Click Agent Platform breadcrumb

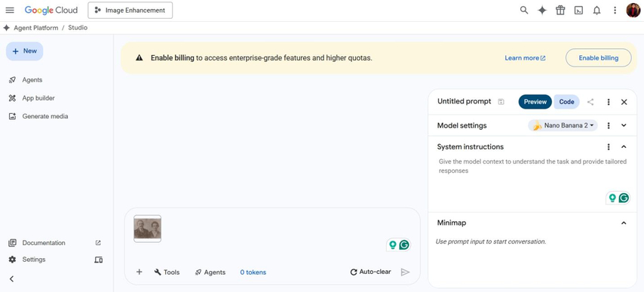pos(35,28)
